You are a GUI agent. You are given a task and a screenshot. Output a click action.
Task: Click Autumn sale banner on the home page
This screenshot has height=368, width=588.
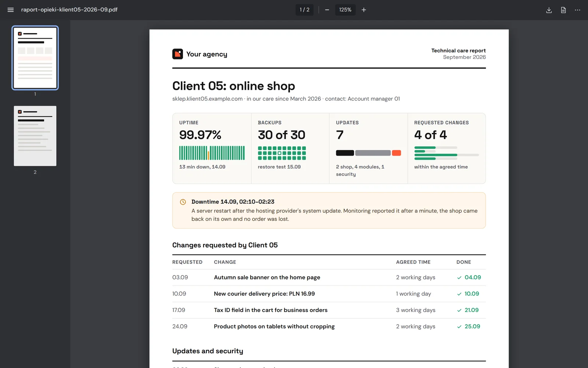click(x=267, y=277)
